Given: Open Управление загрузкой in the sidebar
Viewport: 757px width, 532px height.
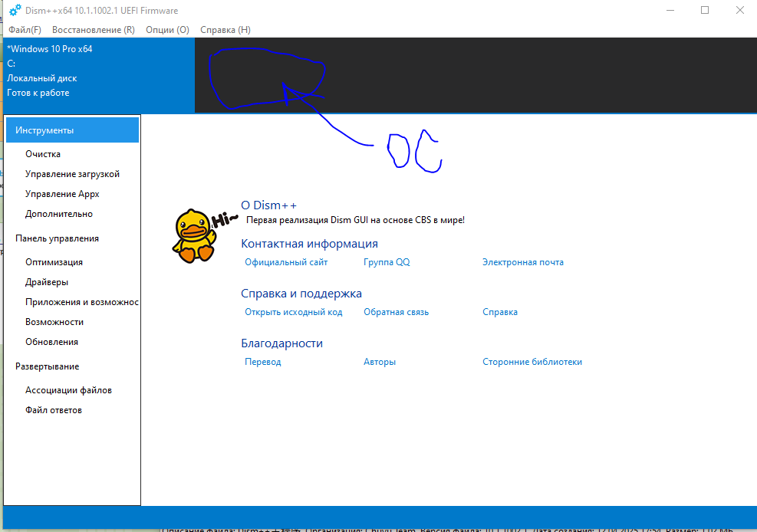Looking at the screenshot, I should coord(72,174).
